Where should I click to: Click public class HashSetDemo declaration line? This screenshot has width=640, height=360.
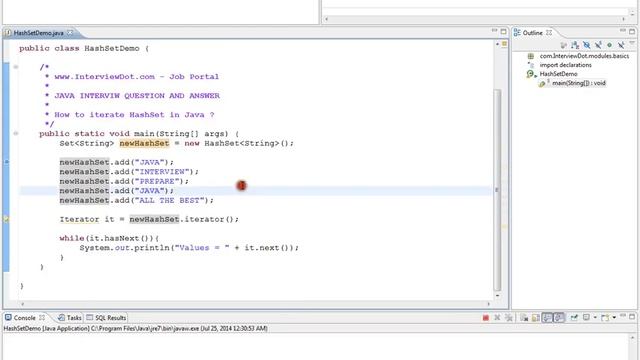[x=84, y=48]
